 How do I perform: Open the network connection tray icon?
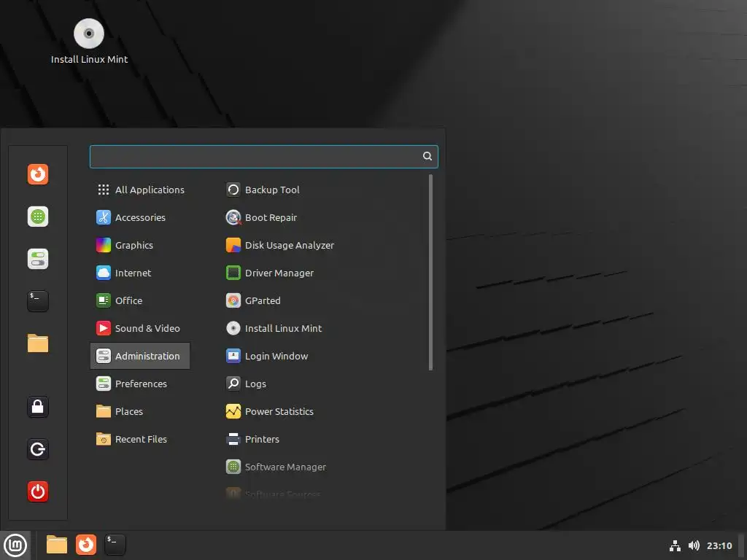(x=675, y=545)
